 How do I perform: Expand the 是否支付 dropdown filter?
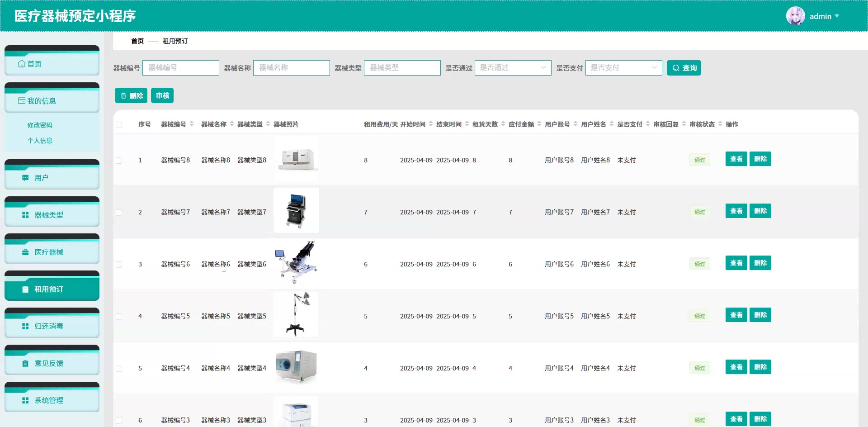623,68
